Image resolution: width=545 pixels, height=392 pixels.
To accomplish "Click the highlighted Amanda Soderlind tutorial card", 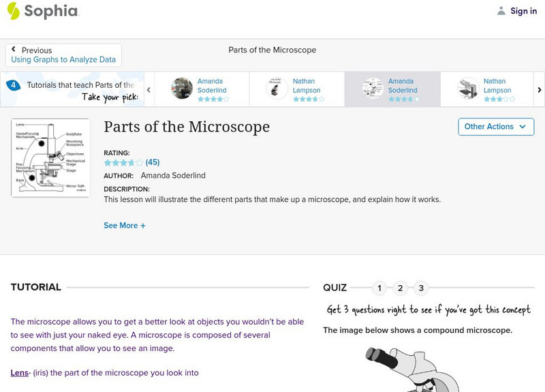I will [392, 88].
